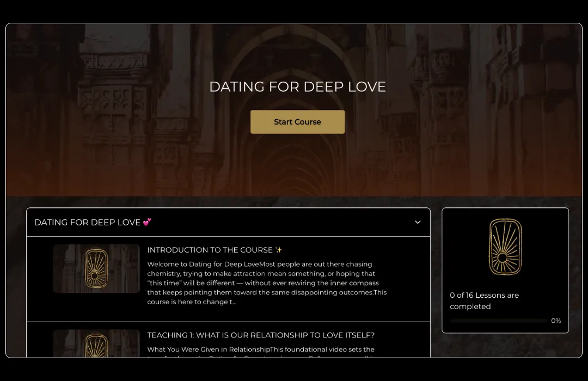
Task: Collapse the Dating for Deep Love section chevron
Action: (x=418, y=222)
